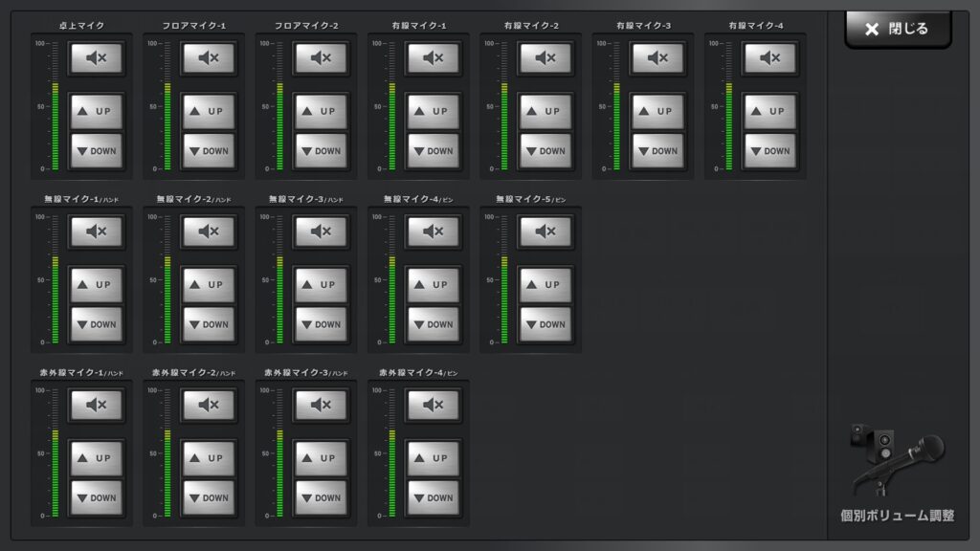
Task: Lower 有線マイク-2 volume with DOWN
Action: (x=546, y=151)
